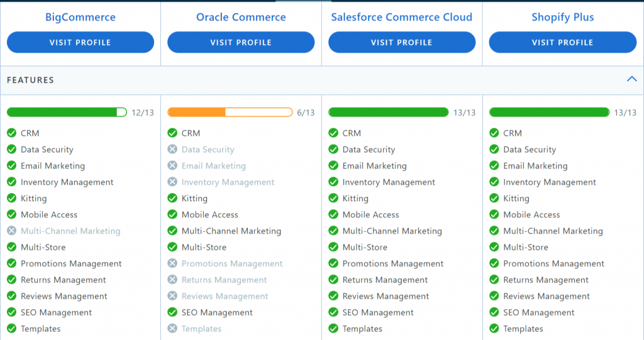Click the green check beside BigCommerce CRM

pos(11,133)
